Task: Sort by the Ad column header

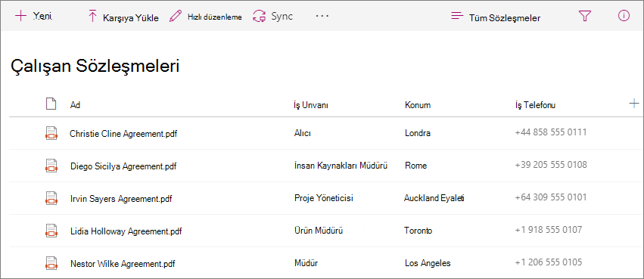Action: [x=75, y=105]
